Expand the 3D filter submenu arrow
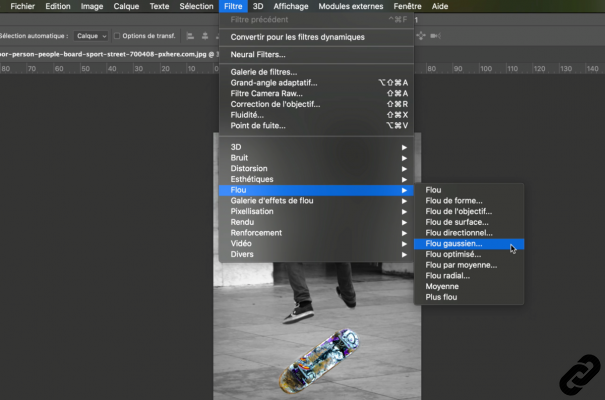The width and height of the screenshot is (605, 400). tap(404, 147)
